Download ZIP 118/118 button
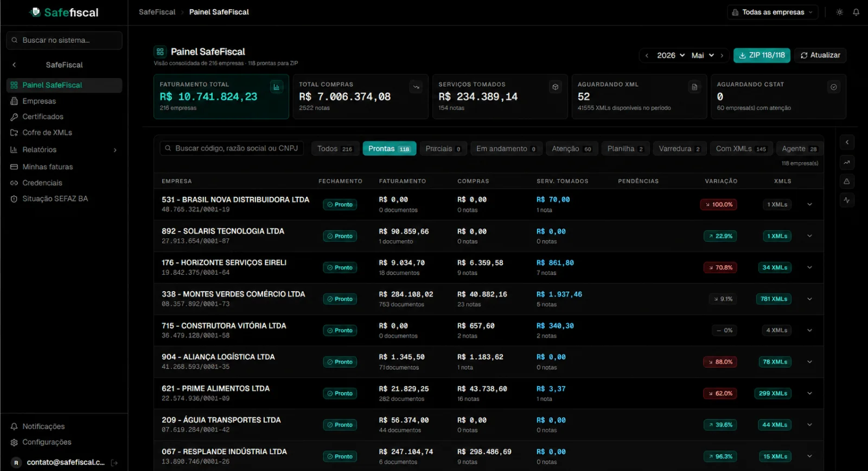This screenshot has height=471, width=868. tap(762, 55)
